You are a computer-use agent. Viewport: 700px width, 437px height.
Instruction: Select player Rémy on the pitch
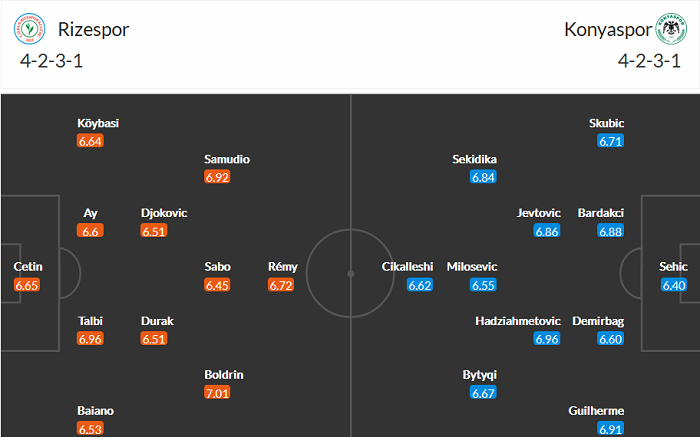click(x=282, y=267)
